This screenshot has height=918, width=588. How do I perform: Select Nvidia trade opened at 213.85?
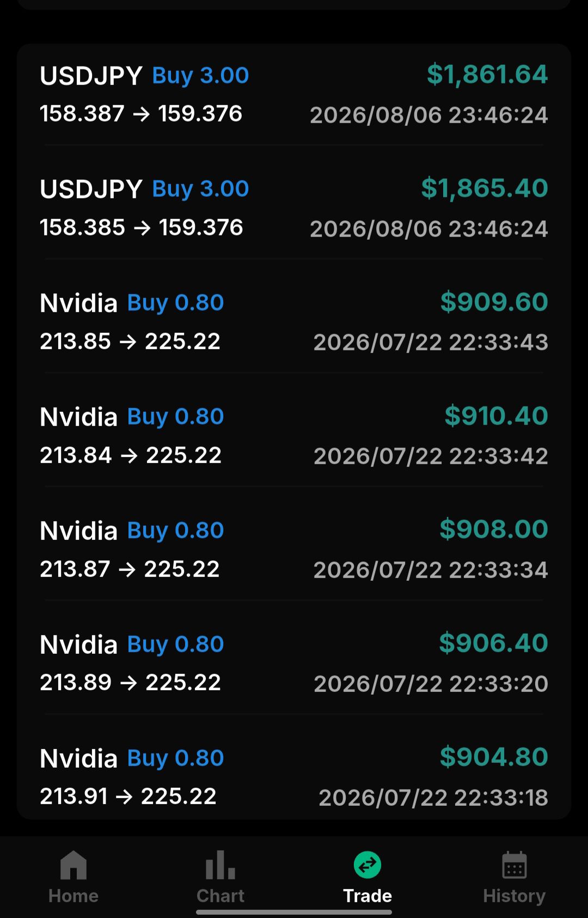(x=294, y=322)
